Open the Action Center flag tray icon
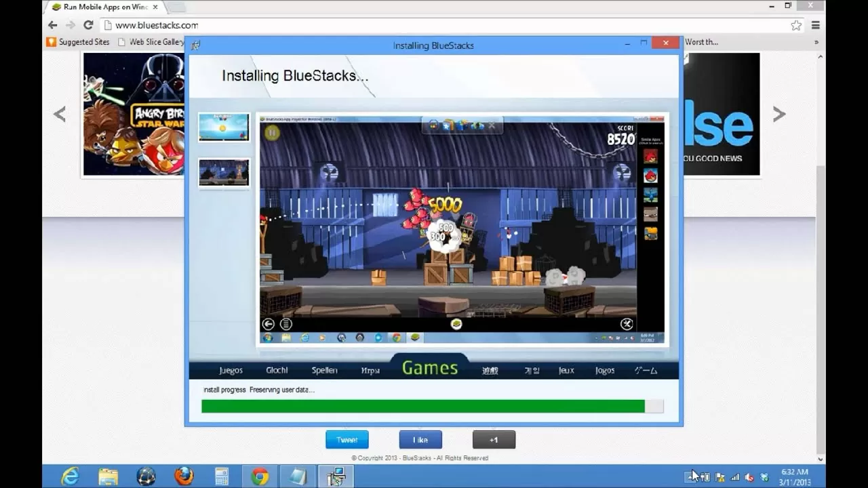868x488 pixels. coord(720,477)
